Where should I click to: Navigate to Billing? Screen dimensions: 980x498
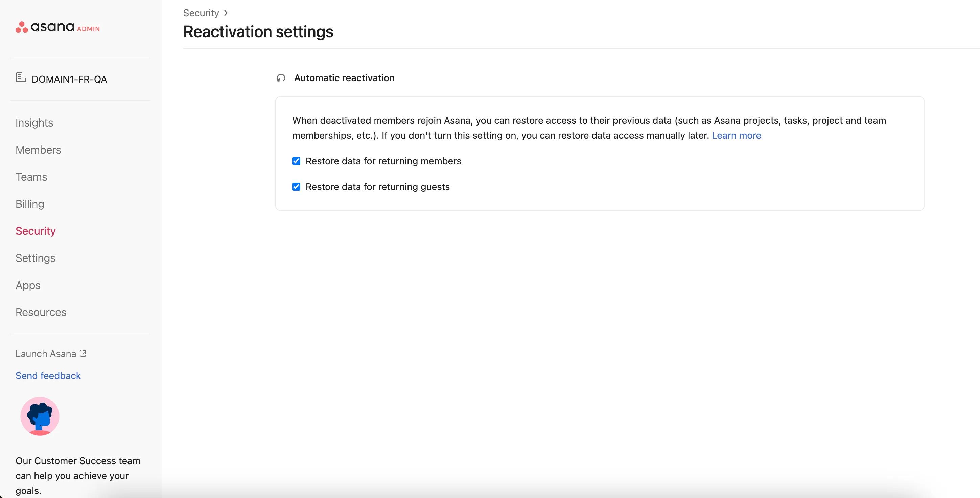[x=30, y=204]
